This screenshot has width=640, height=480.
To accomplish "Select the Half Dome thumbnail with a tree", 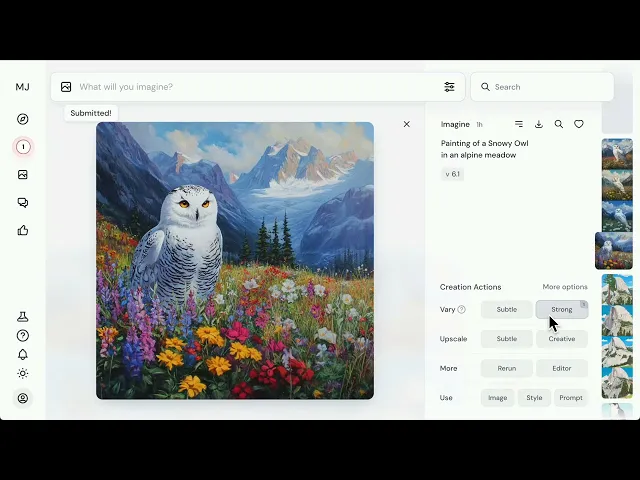I will 617,290.
